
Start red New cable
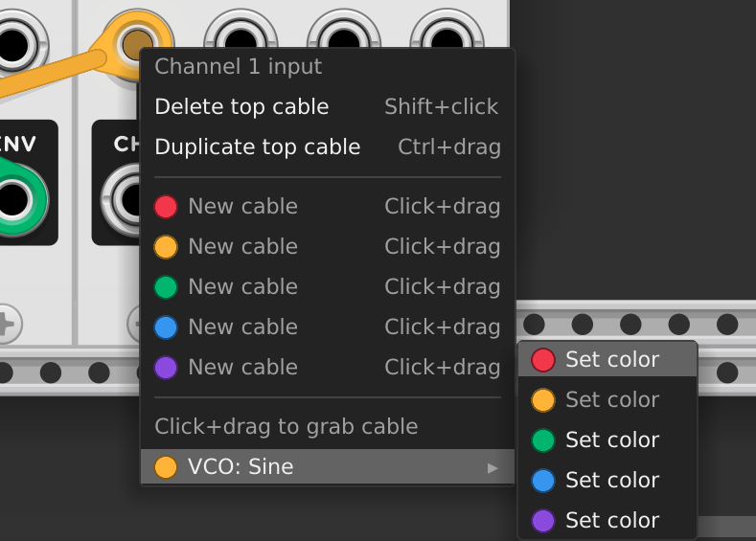(328, 206)
